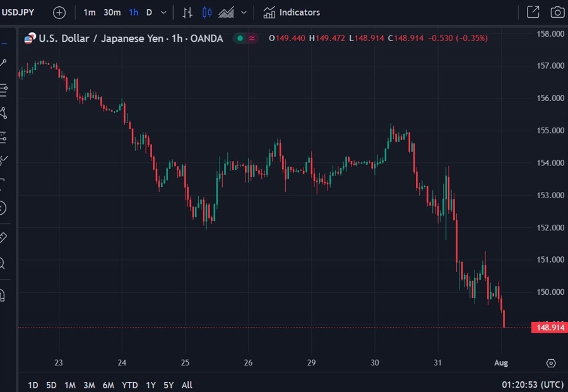The height and width of the screenshot is (392, 568).
Task: Expand the chart type dropdown chevron
Action: click(x=244, y=13)
